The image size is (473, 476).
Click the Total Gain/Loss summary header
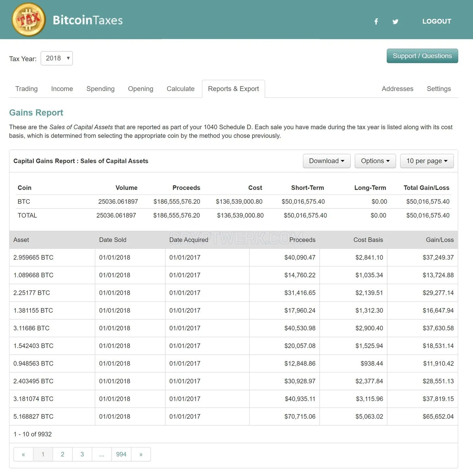point(426,188)
